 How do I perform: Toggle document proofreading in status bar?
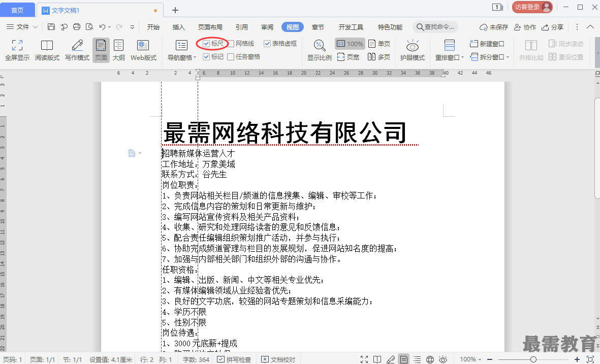[278, 359]
